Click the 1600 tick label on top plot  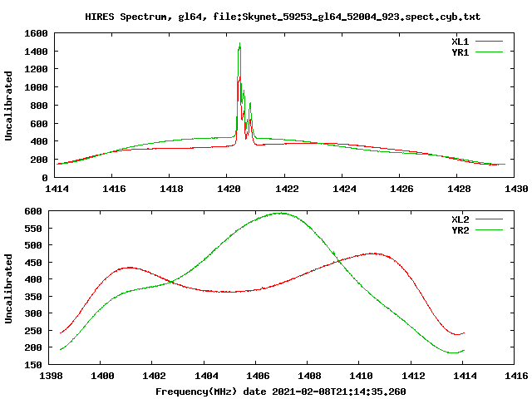click(x=36, y=33)
